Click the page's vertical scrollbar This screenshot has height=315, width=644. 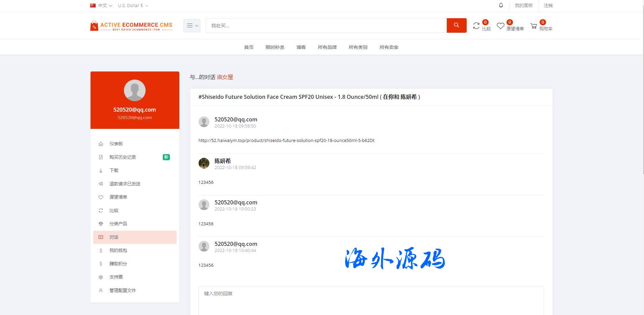point(642,101)
